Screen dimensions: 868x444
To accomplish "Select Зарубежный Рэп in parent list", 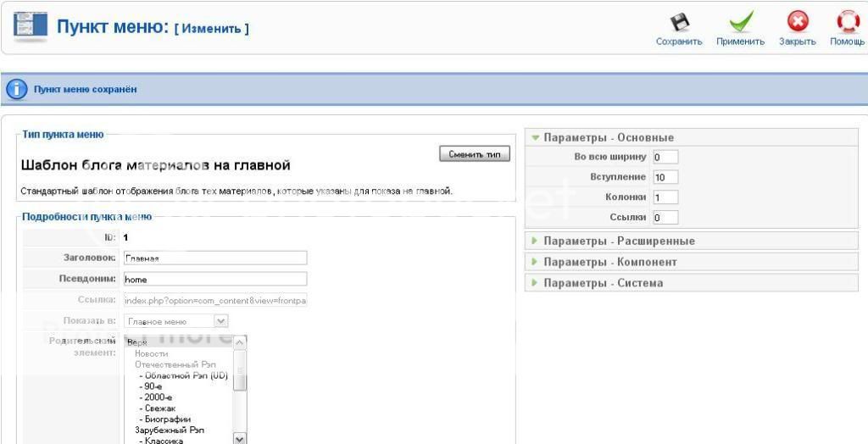I will click(x=170, y=430).
